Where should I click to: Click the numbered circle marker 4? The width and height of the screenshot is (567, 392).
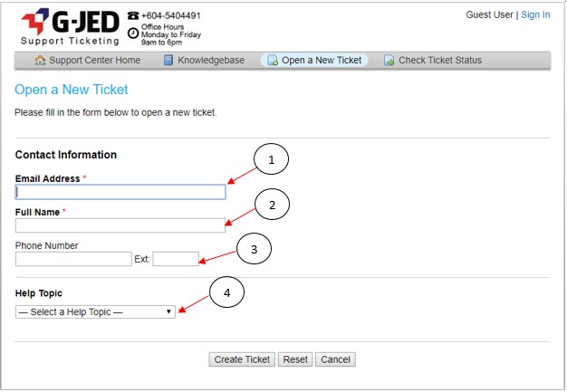tap(227, 292)
